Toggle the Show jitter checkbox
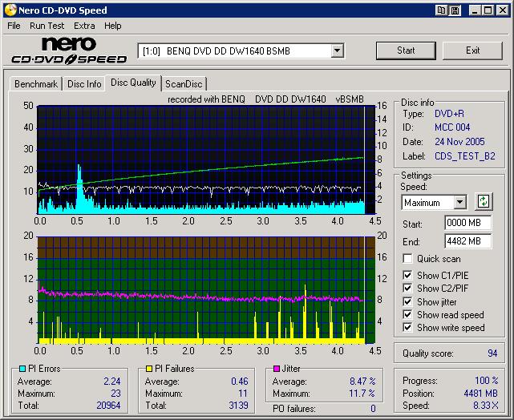 pos(408,301)
